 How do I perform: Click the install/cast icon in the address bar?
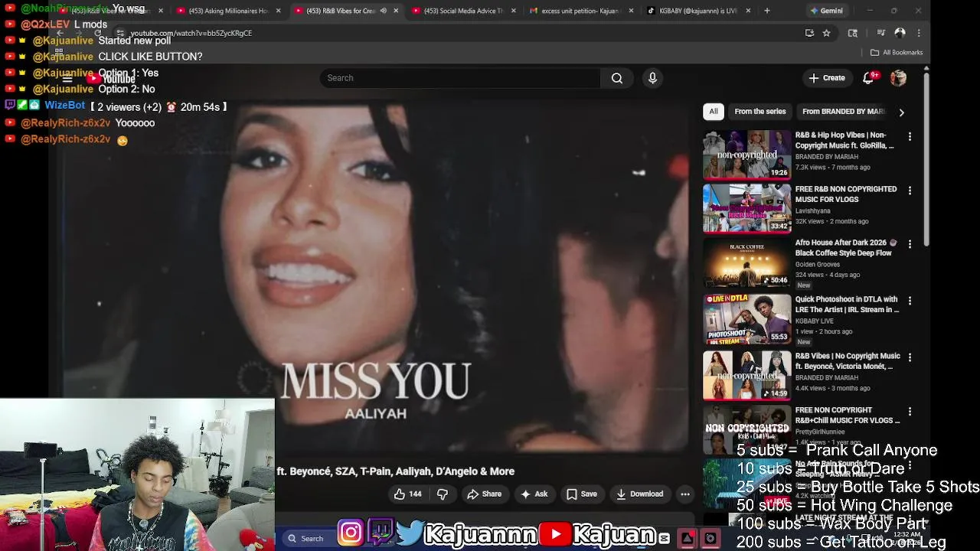(x=809, y=33)
